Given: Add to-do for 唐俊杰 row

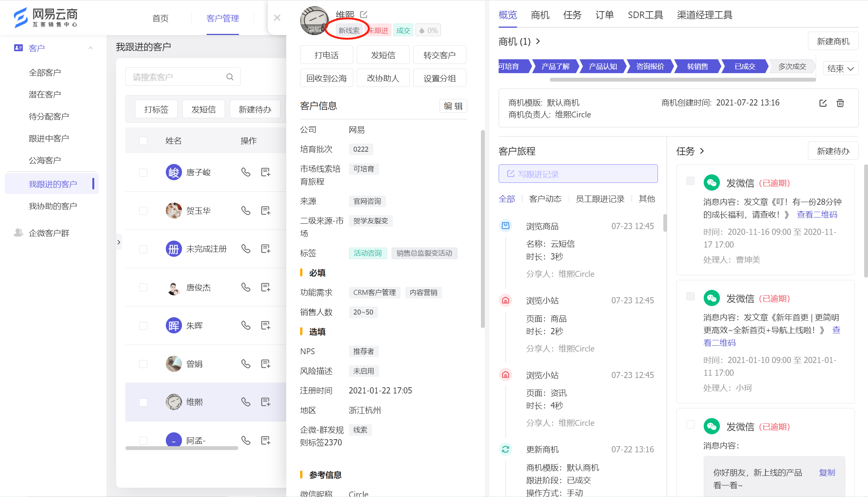Looking at the screenshot, I should click(265, 287).
